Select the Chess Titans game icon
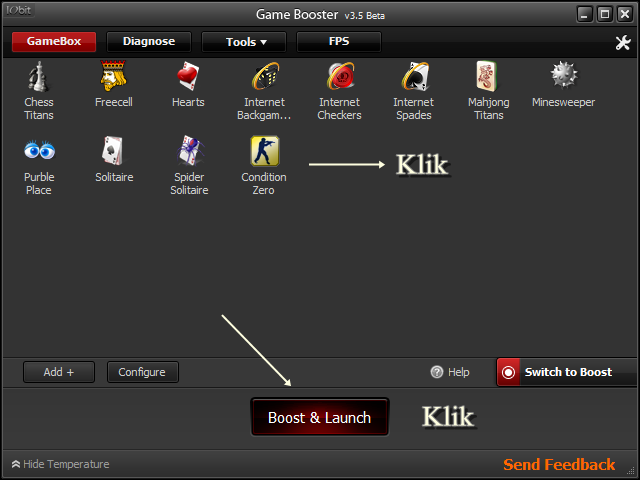Screen dimensions: 640x480 tap(38, 76)
